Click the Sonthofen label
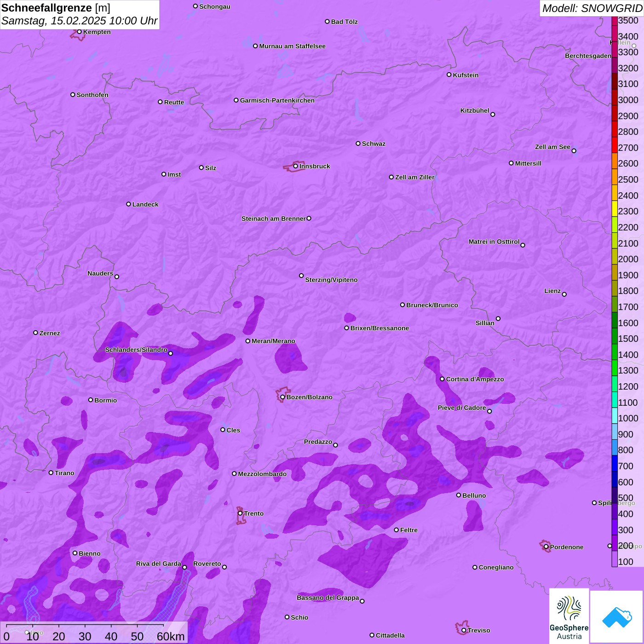The image size is (644, 644). click(92, 95)
